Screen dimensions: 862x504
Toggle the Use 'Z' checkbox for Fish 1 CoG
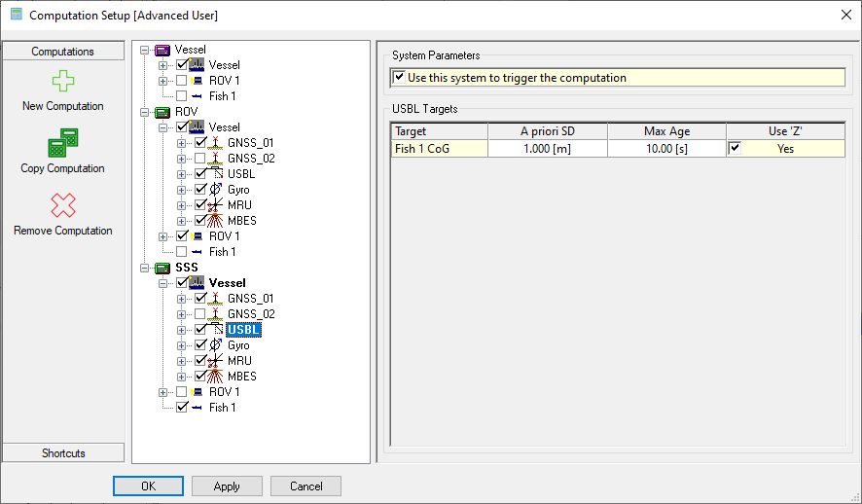[x=735, y=148]
